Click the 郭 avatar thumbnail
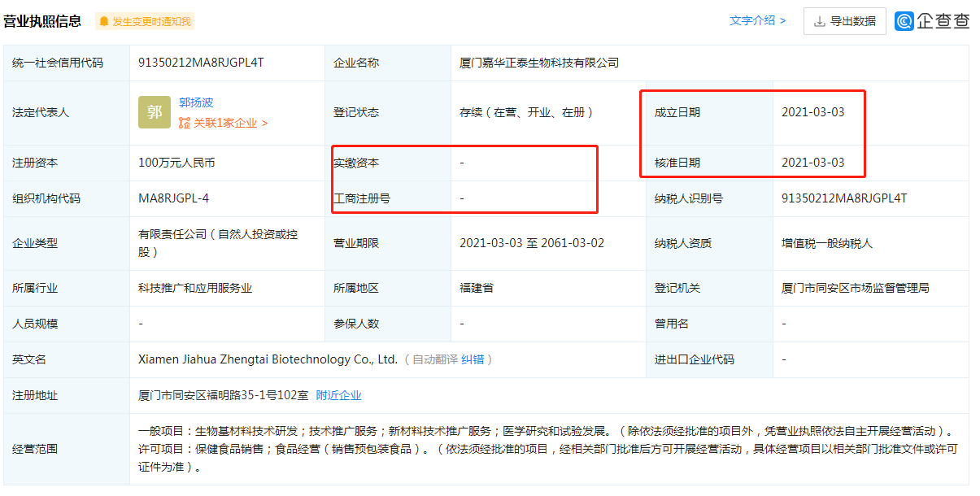 click(155, 112)
